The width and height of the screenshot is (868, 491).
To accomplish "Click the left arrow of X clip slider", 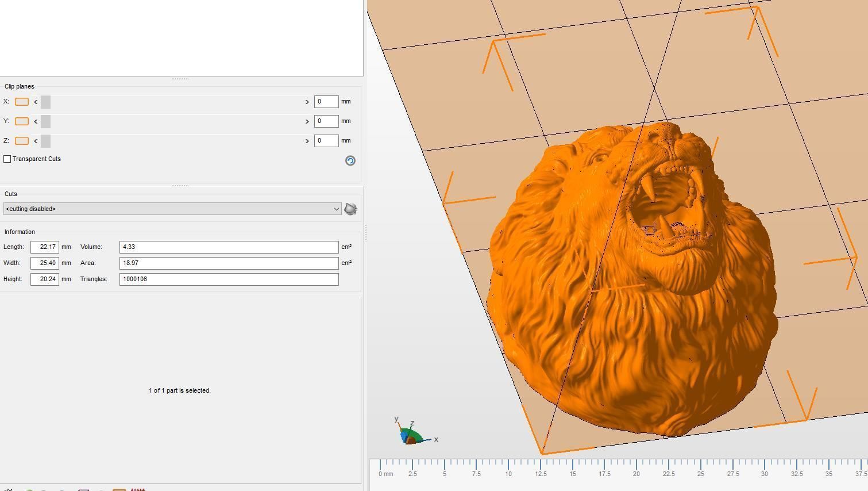I will point(36,102).
